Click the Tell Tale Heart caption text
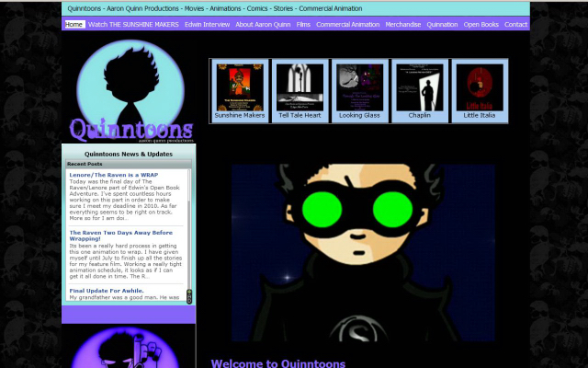Image resolution: width=588 pixels, height=368 pixels. 300,115
